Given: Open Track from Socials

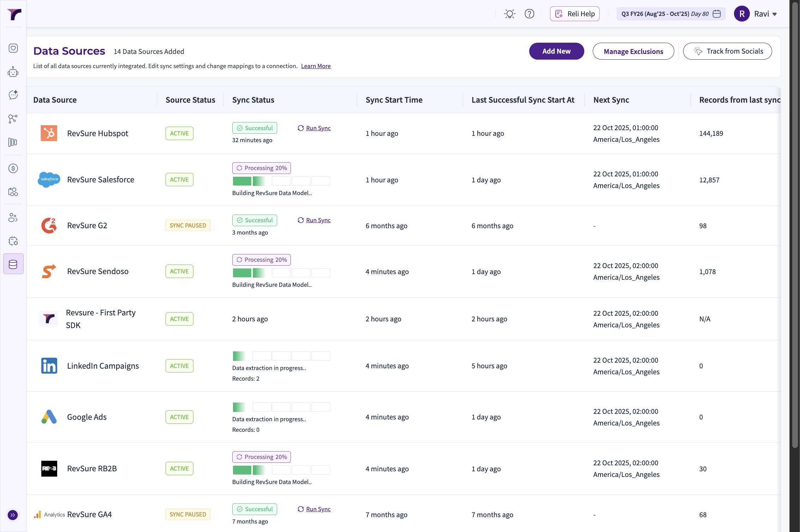Looking at the screenshot, I should click(727, 51).
